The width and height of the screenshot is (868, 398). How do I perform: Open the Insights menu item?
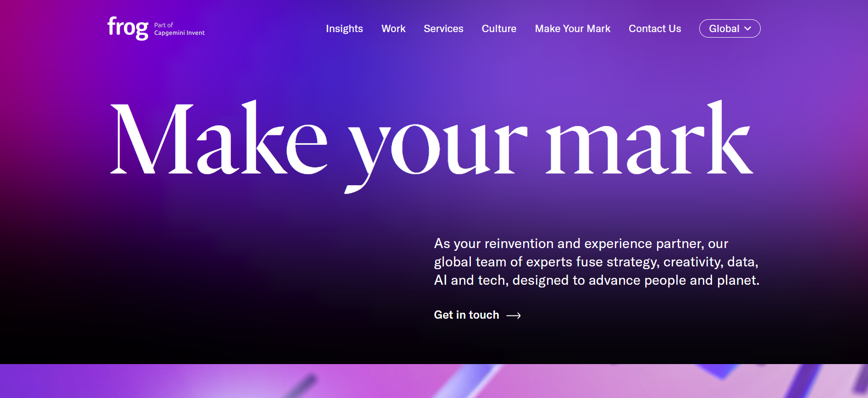(344, 28)
